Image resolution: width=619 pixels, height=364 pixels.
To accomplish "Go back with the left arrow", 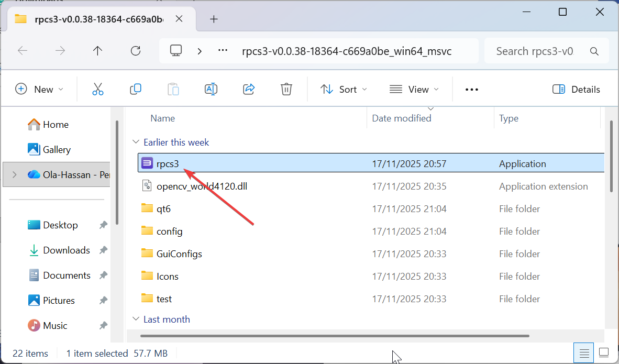I will click(x=23, y=50).
